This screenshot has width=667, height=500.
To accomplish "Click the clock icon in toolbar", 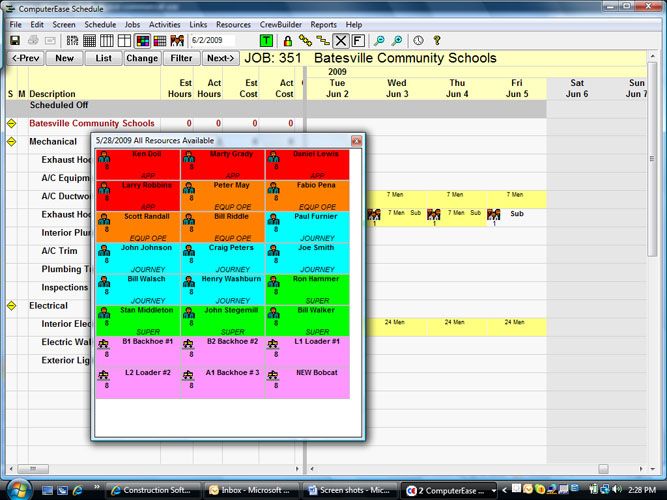I will [419, 40].
